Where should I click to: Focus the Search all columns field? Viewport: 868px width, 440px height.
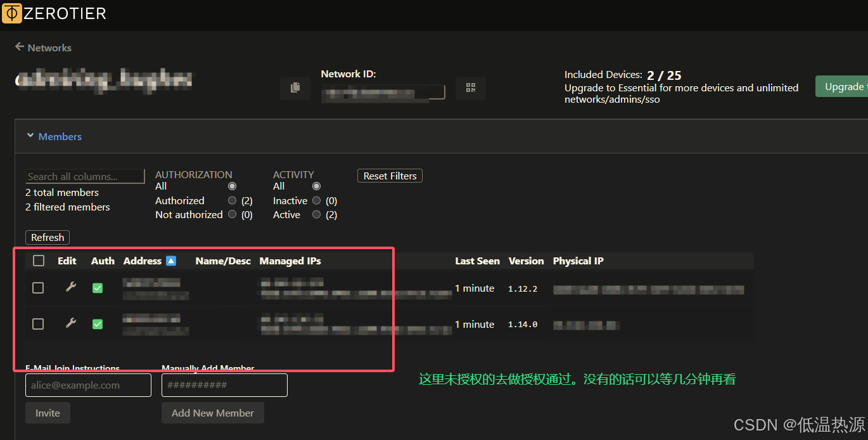[x=86, y=176]
